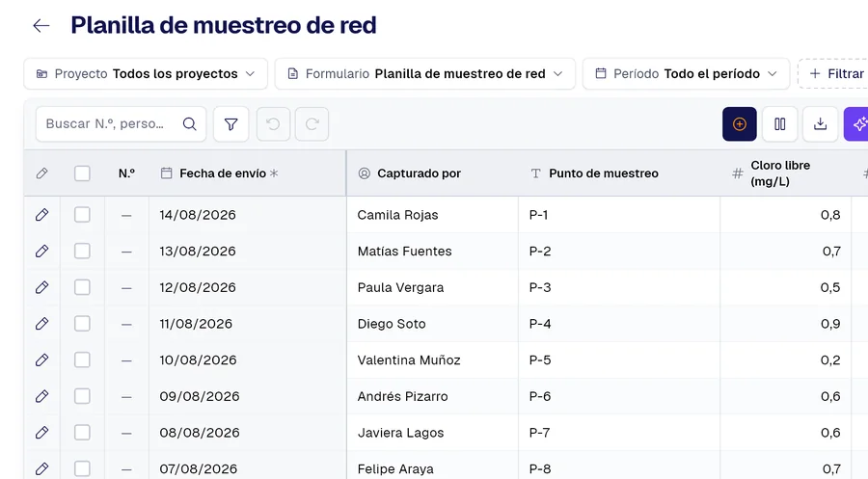Click the download export icon
This screenshot has width=868, height=479.
tap(821, 124)
